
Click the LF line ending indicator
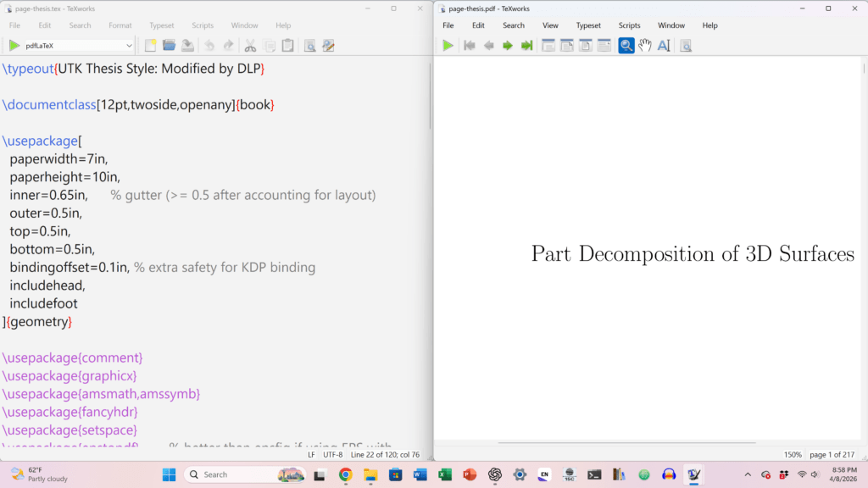[x=311, y=455]
